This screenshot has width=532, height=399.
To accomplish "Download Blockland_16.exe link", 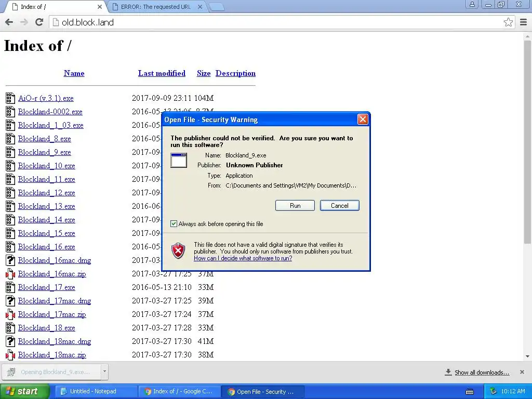I will coord(46,247).
